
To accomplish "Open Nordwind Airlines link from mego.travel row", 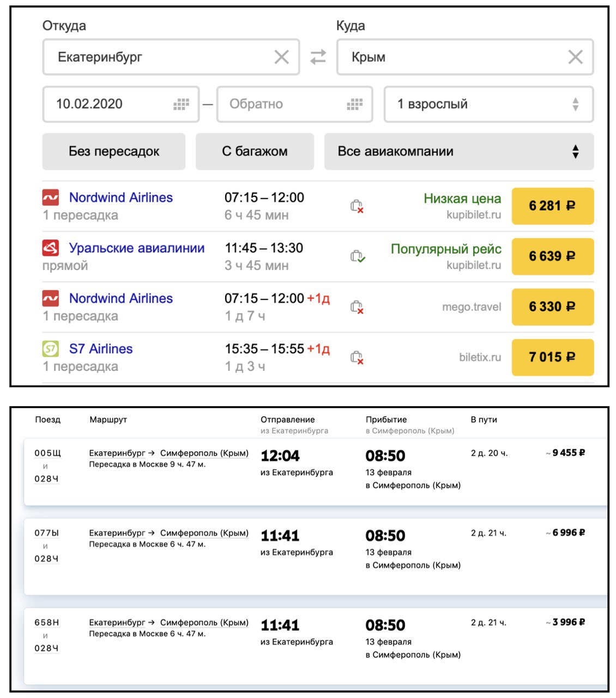I will click(x=121, y=298).
